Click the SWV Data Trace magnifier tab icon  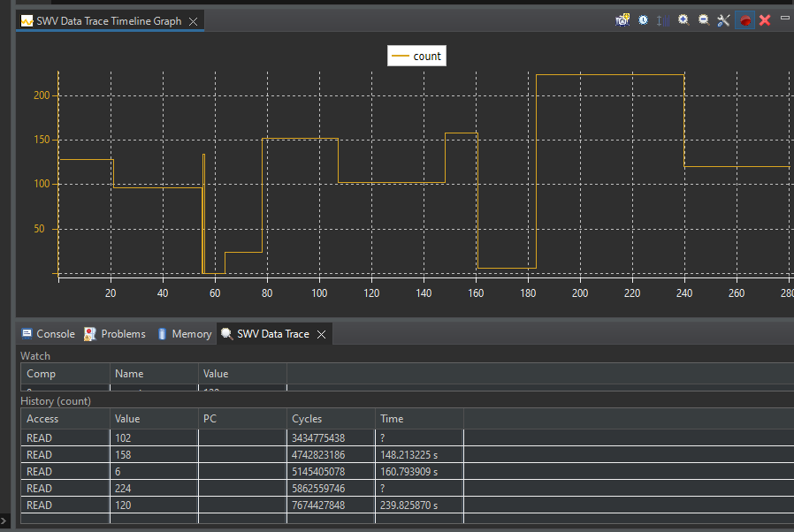227,334
